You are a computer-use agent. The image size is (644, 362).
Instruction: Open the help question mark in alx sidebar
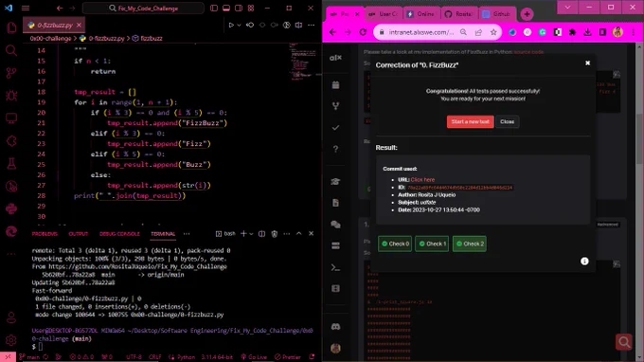335,149
